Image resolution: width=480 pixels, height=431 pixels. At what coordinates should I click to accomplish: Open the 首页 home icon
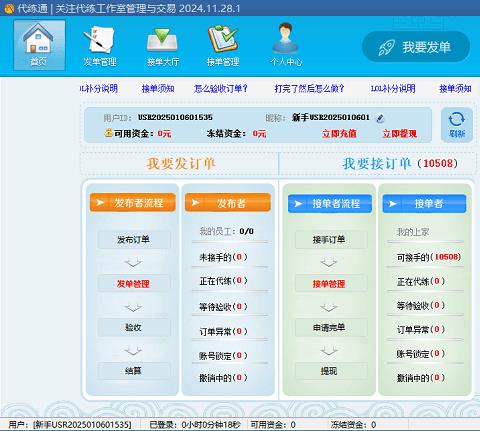(39, 45)
